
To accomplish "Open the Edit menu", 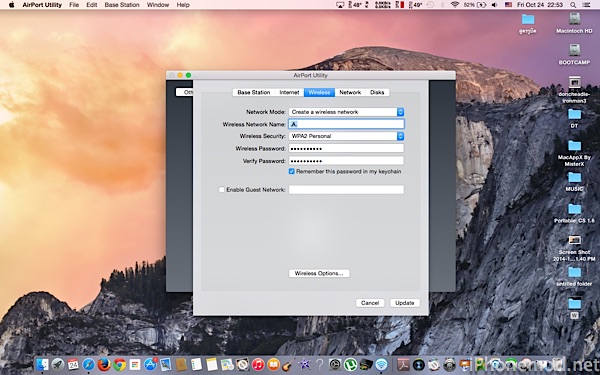I will (91, 5).
